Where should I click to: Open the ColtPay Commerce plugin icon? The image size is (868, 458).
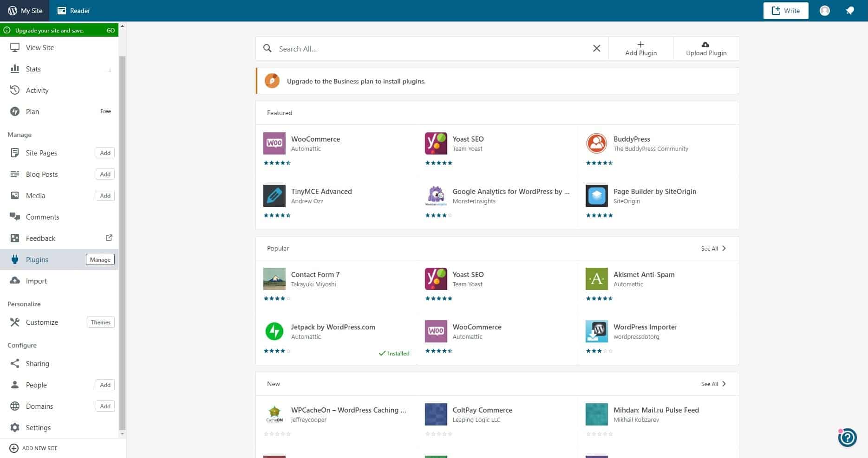point(436,414)
